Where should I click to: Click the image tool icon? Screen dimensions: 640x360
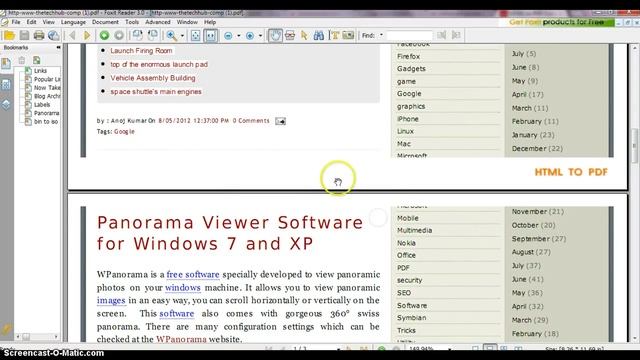click(x=348, y=36)
